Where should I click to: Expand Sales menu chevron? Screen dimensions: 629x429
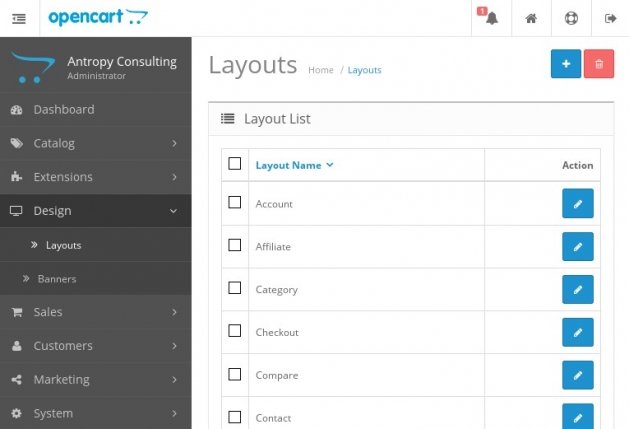(174, 312)
